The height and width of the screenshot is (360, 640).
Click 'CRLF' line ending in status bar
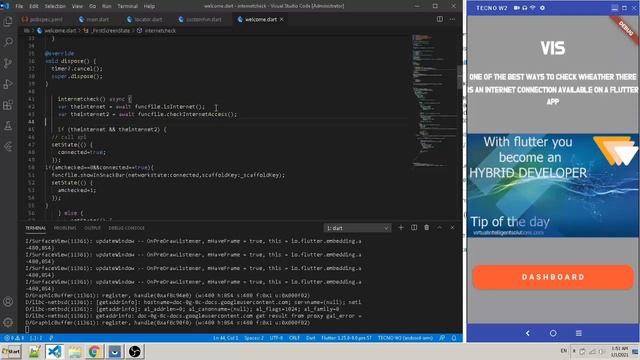coord(294,338)
